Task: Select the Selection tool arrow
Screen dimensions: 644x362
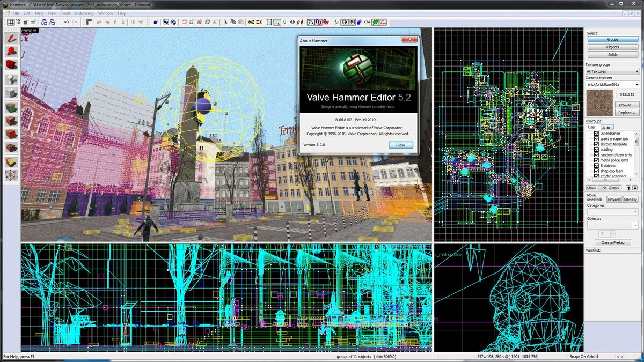Action: 11,38
